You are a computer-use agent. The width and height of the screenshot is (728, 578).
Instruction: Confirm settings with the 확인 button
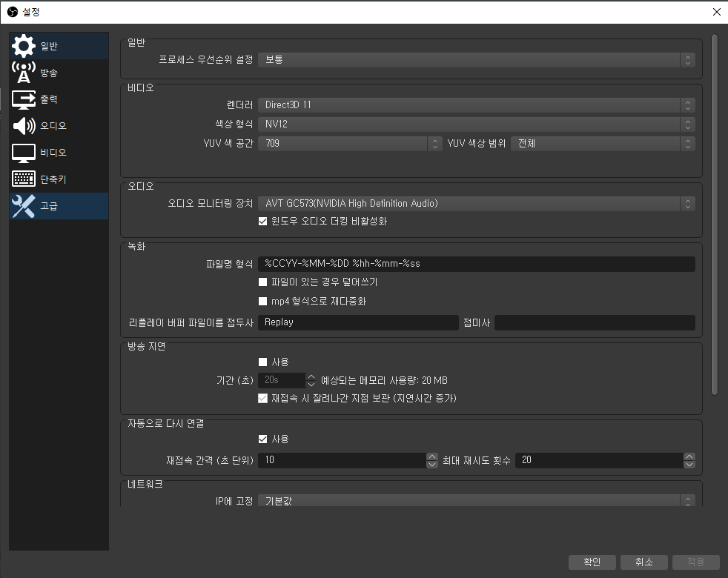592,562
